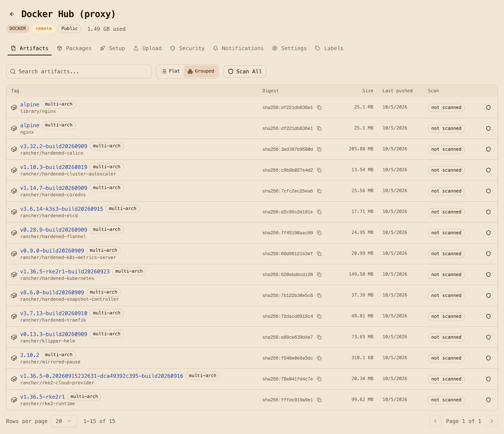Copy digest of rancher/hardened-calico
504x434 pixels.
click(319, 149)
